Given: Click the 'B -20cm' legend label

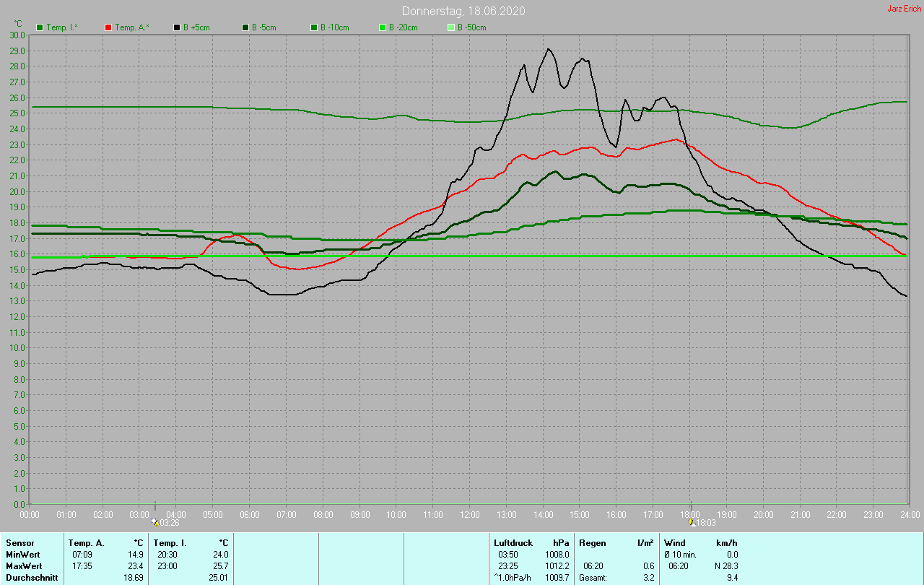Looking at the screenshot, I should click(x=404, y=27).
